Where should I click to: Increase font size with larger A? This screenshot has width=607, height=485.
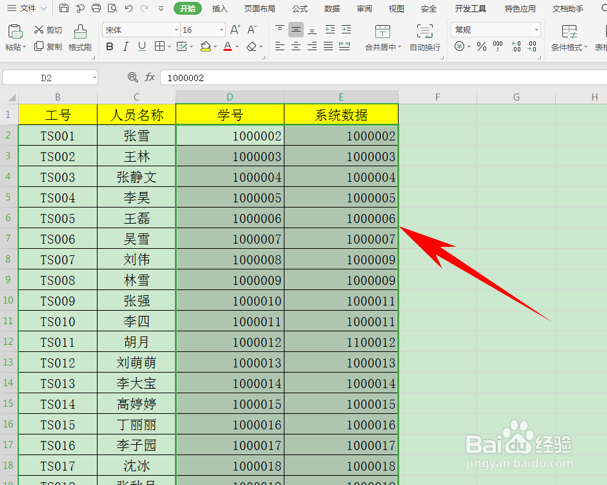(235, 30)
